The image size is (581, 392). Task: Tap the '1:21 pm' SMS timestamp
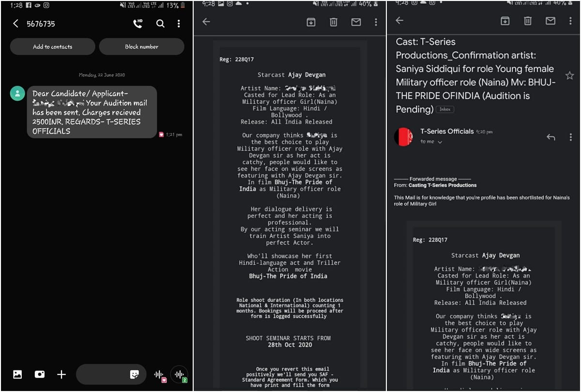tap(174, 135)
